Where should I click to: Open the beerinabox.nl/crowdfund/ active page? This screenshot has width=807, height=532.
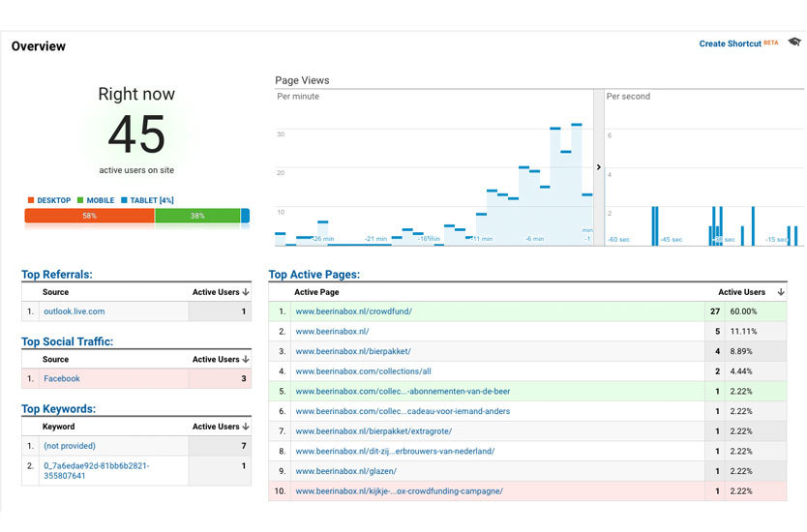coord(353,311)
